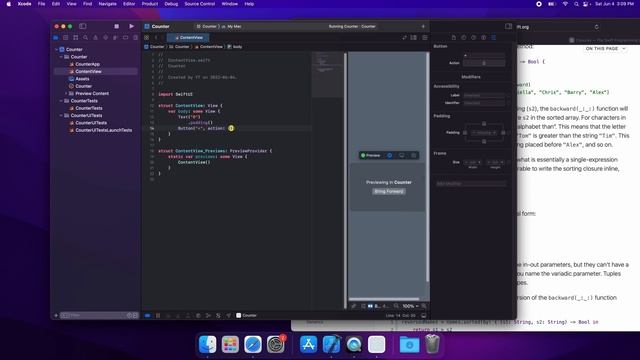Toggle bottom padding checkbox

click(x=484, y=142)
